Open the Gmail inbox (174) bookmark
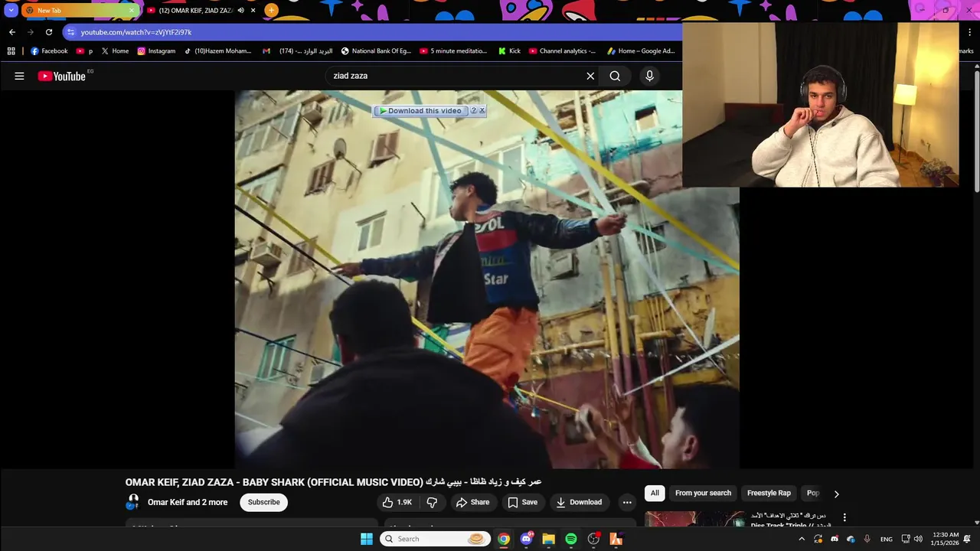Screen dimensions: 980x551 point(297,51)
